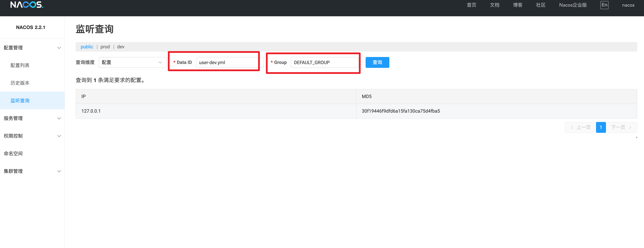Open the Nacos企业版 link

point(573,5)
